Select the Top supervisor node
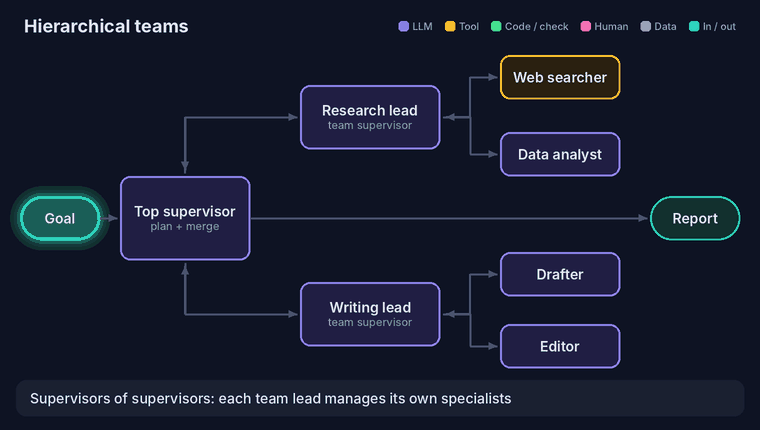The image size is (760, 430). pyautogui.click(x=185, y=218)
